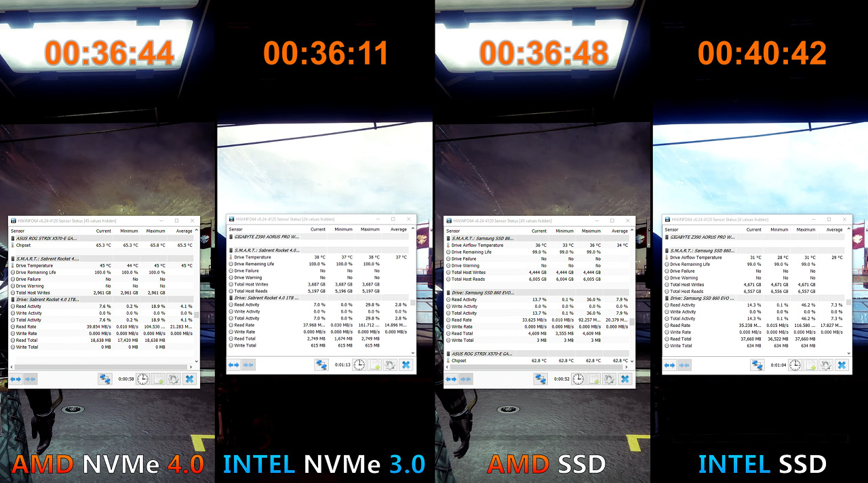868x483 pixels.
Task: Click vertical scrollbar thumb in AMD NVMe window
Action: point(196,315)
